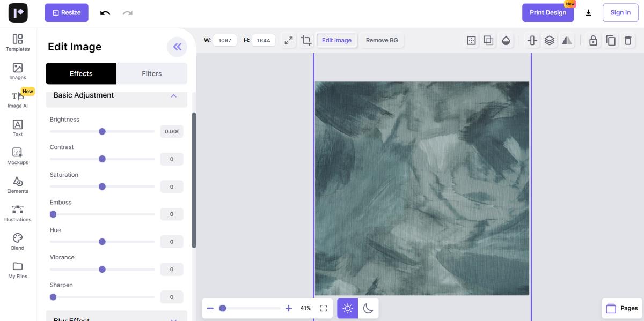Select the crop tool
This screenshot has width=644, height=321.
click(306, 40)
